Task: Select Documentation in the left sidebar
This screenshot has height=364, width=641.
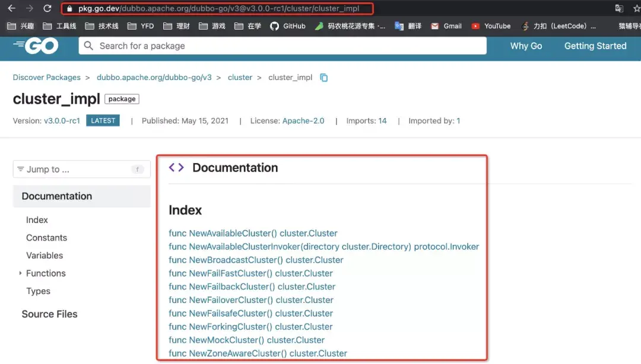Action: [x=82, y=196]
